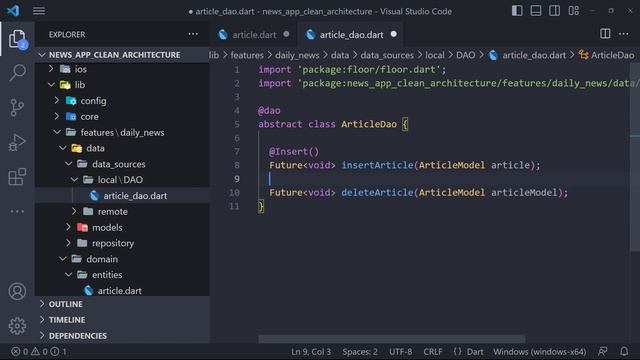
Task: Open Go to Line from Ln 9, Col 3
Action: [x=311, y=351]
